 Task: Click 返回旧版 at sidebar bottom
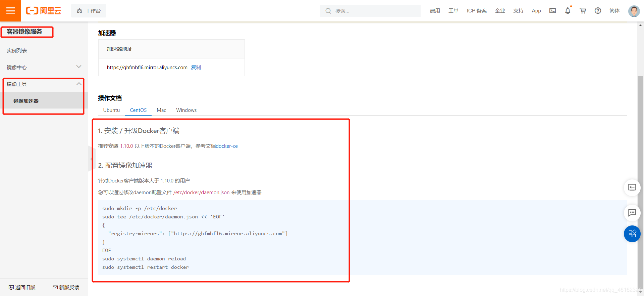[22, 288]
